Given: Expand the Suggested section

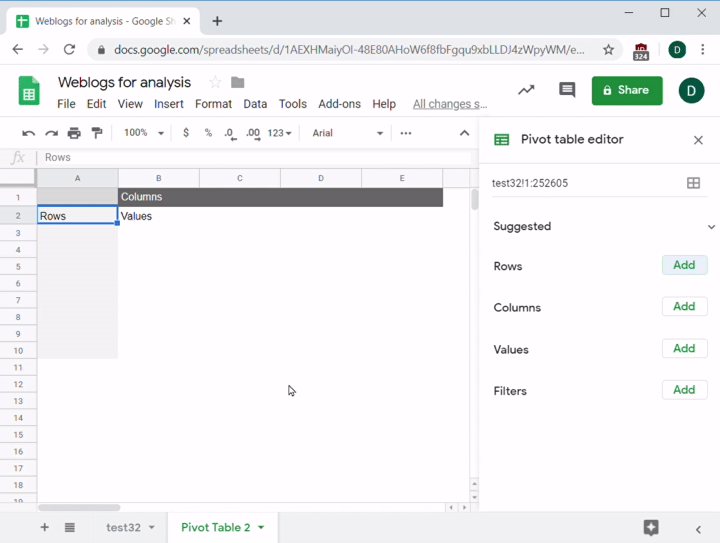Looking at the screenshot, I should [x=711, y=227].
